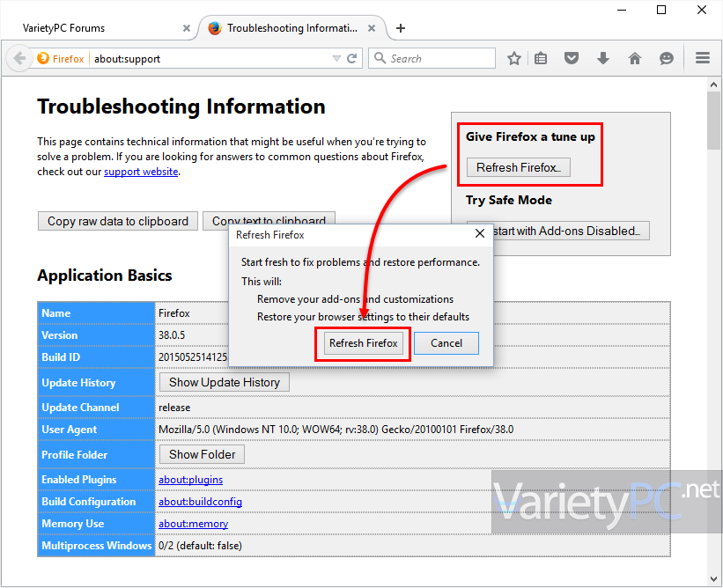Click Copy text to clipboard button

click(x=269, y=218)
